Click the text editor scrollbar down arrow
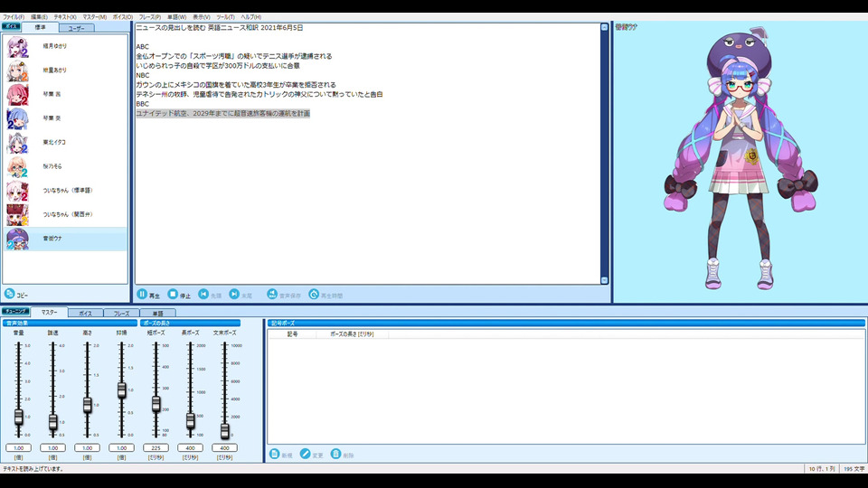The image size is (868, 488). [604, 280]
